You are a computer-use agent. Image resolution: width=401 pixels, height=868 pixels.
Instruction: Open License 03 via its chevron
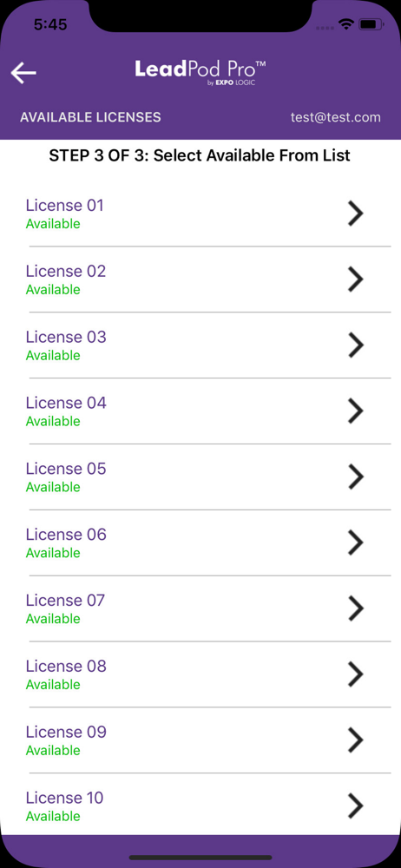356,345
